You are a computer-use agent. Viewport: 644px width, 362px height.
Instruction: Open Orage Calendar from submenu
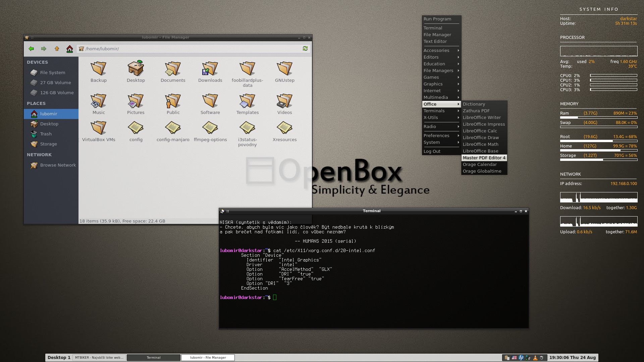[x=484, y=164]
